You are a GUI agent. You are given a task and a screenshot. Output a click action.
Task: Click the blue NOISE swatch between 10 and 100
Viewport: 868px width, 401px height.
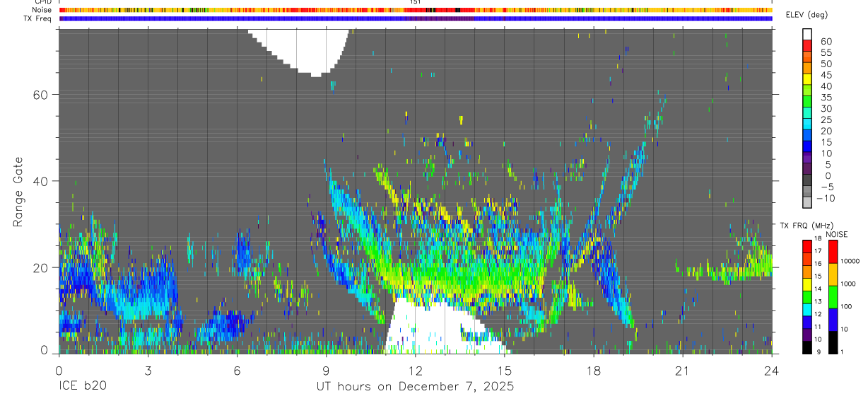(833, 320)
